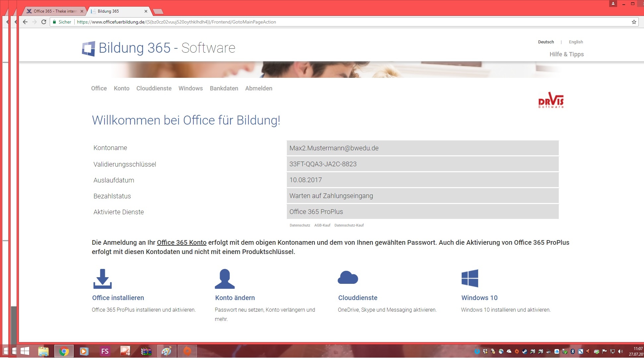Switch the language to English
This screenshot has height=359, width=644.
pos(576,42)
